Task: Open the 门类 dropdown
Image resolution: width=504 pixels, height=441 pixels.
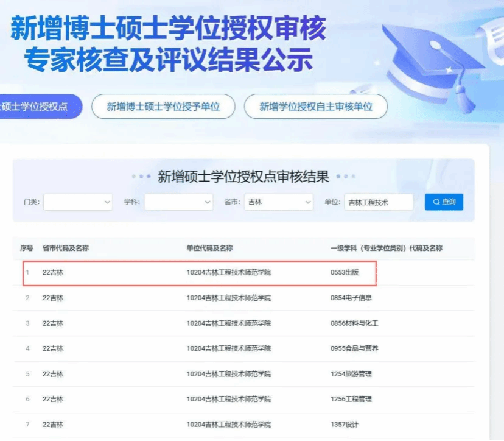Action: [x=78, y=202]
